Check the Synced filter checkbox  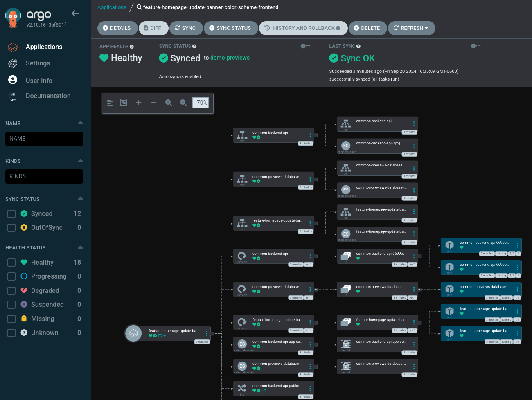(x=11, y=214)
